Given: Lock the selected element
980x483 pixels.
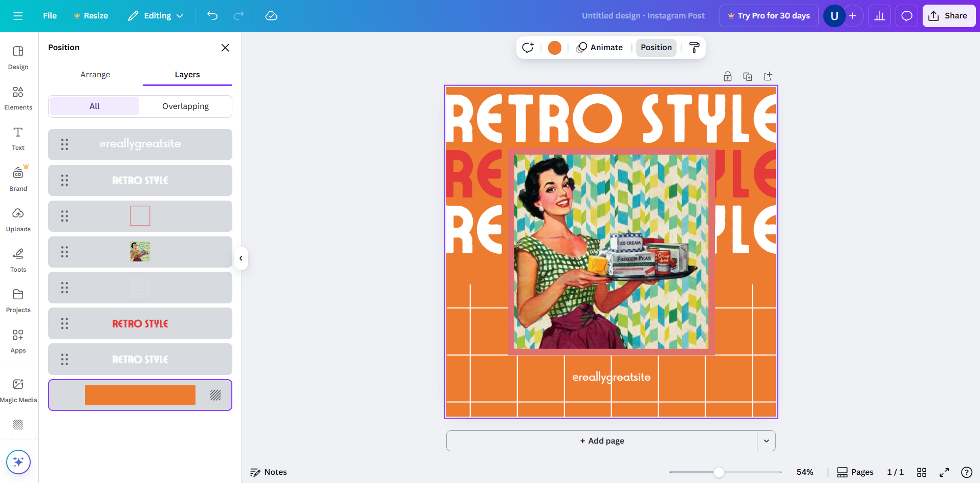Looking at the screenshot, I should pos(728,76).
